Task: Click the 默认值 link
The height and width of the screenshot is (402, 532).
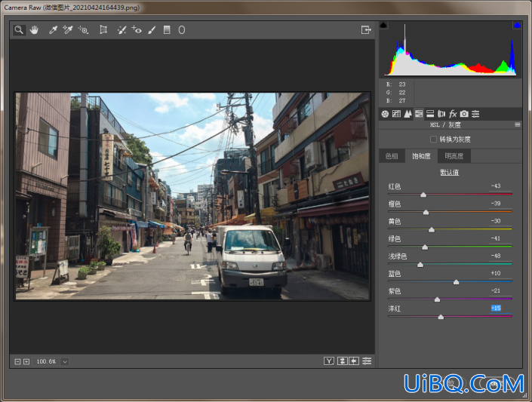Action: pyautogui.click(x=450, y=172)
